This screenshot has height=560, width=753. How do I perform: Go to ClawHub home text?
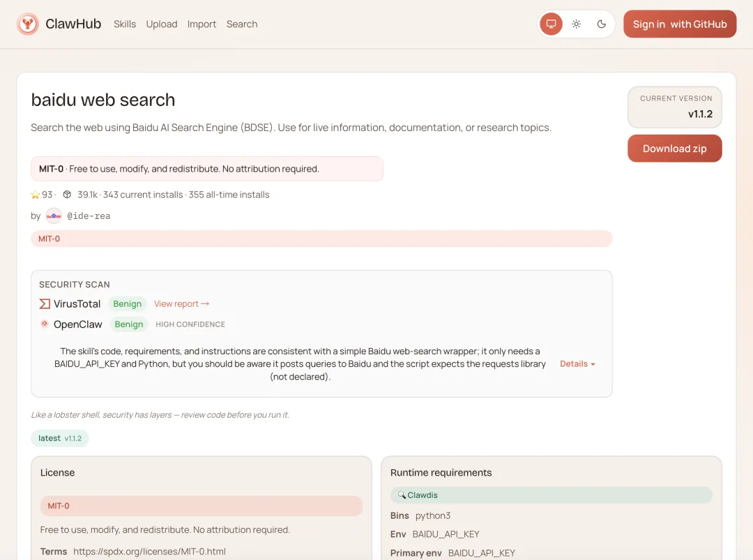click(73, 24)
